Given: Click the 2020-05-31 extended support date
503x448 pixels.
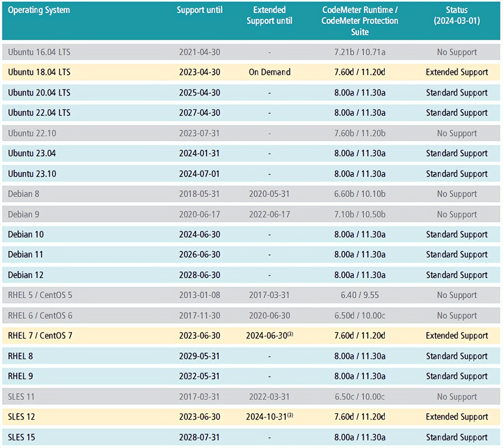Looking at the screenshot, I should [x=269, y=194].
